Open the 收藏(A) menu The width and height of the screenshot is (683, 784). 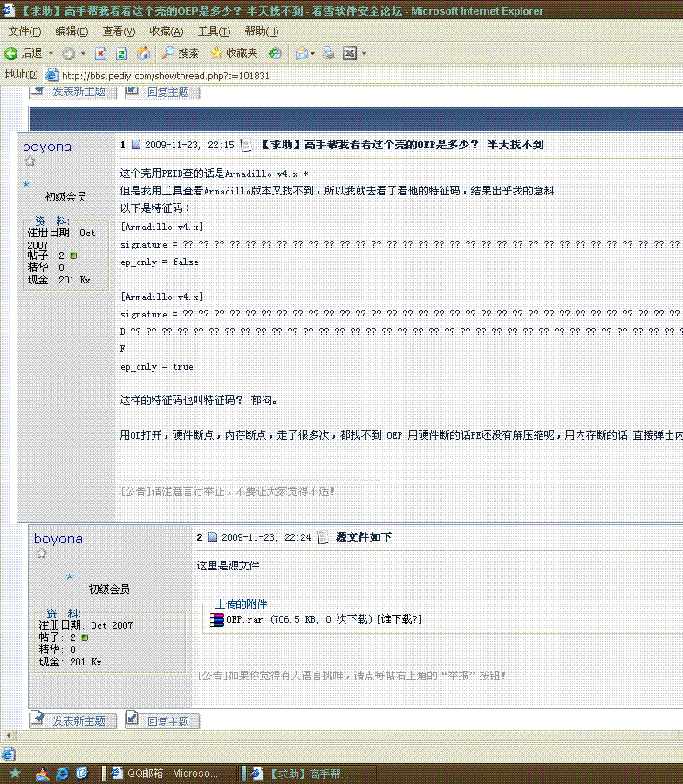tap(167, 31)
